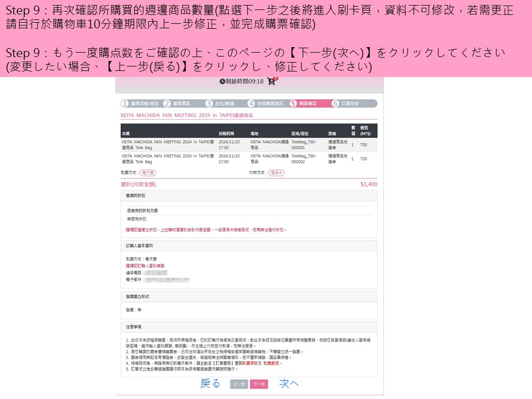This screenshot has width=532, height=399.
Task: Click the remaining-time clock icon
Action: (x=222, y=81)
